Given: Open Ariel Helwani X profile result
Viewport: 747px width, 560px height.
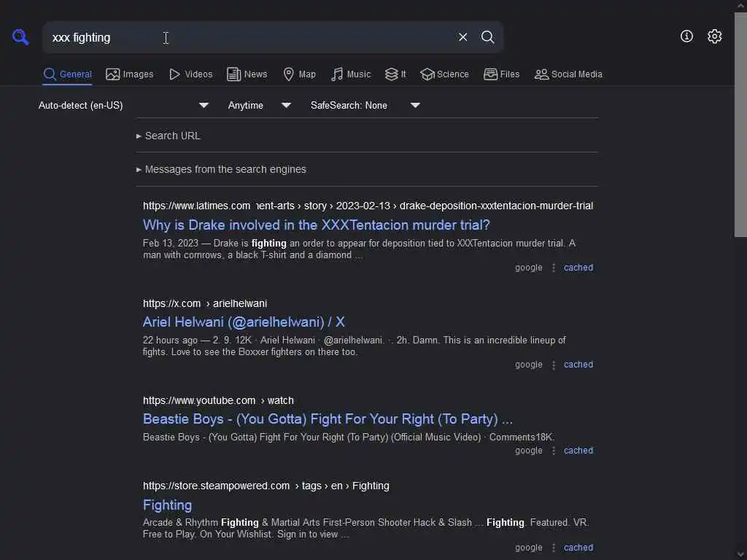Looking at the screenshot, I should [244, 322].
